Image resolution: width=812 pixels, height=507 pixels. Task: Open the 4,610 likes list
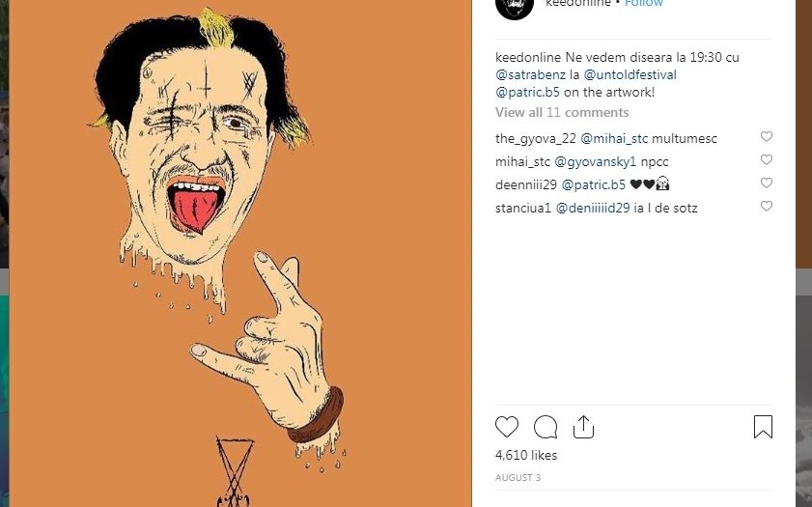pos(526,455)
